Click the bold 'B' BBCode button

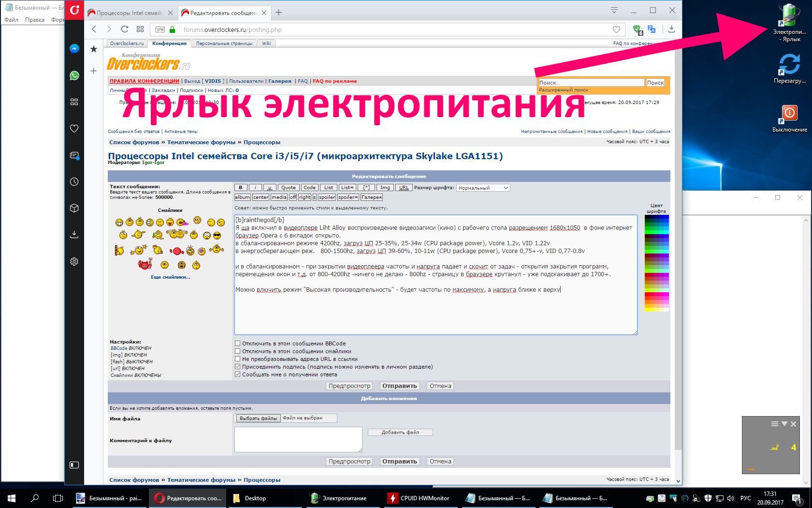241,188
